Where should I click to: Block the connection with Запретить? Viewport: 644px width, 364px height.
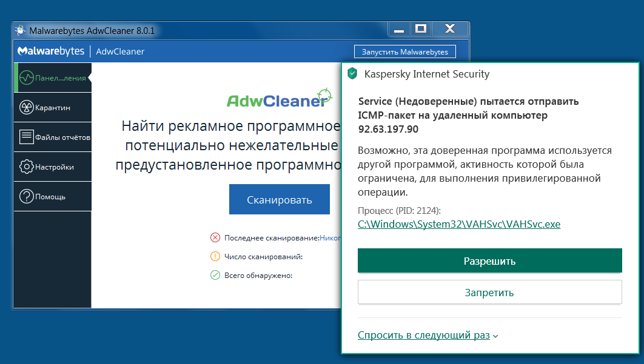(x=489, y=292)
